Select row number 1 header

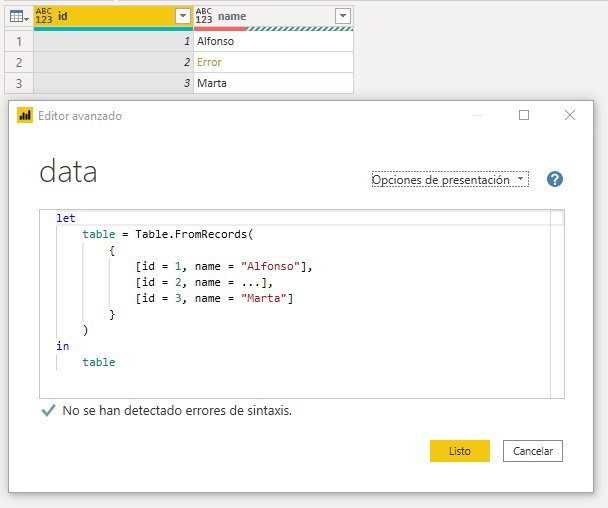(19, 41)
